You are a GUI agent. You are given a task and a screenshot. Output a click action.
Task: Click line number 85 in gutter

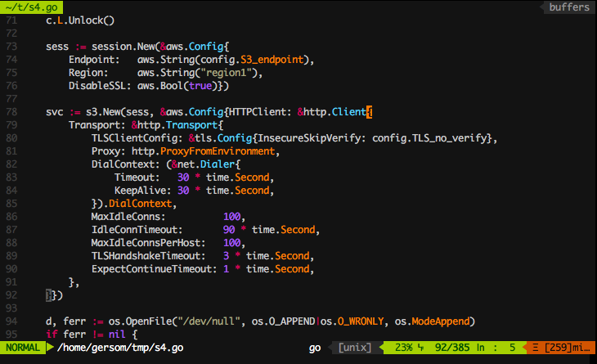tap(11, 204)
